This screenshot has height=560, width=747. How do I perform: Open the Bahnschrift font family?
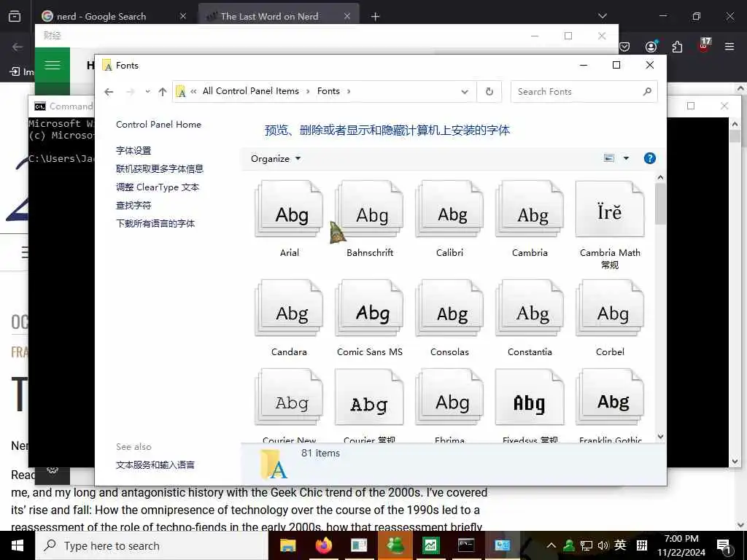click(370, 219)
